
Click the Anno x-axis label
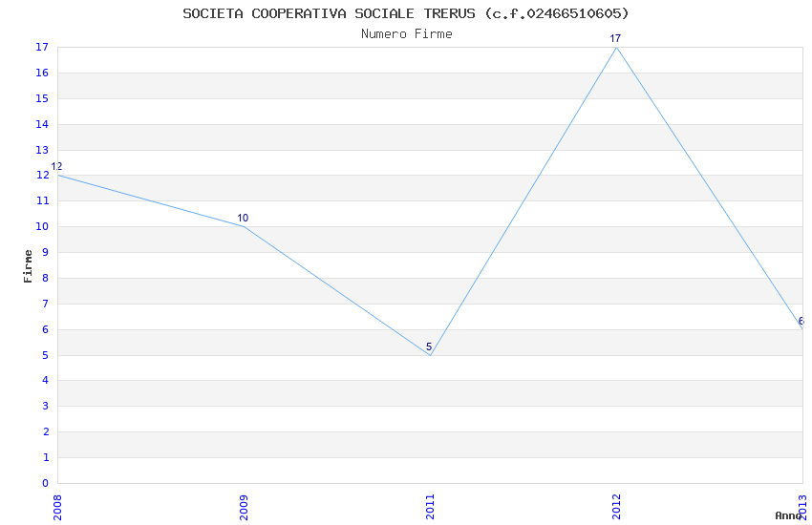788,515
